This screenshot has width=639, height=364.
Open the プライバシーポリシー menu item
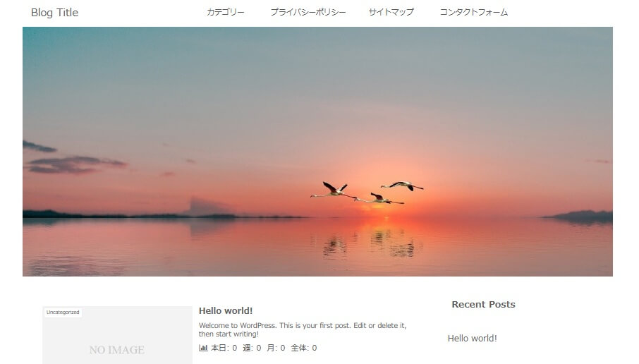[x=308, y=12]
